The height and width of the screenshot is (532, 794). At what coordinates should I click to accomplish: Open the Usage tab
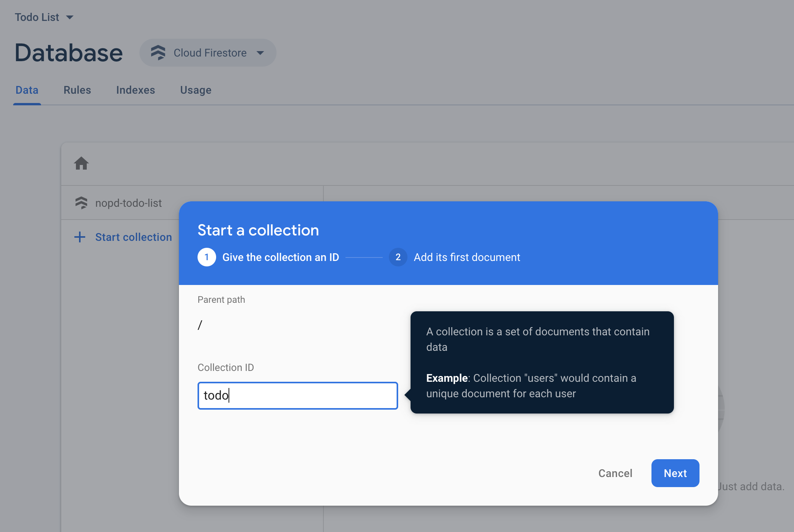click(x=196, y=90)
